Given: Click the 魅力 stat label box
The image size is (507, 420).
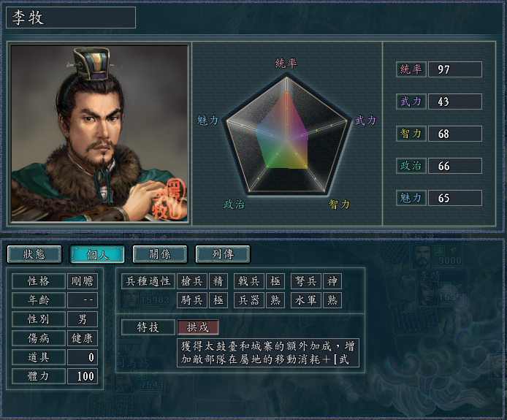Looking at the screenshot, I should pos(411,198).
